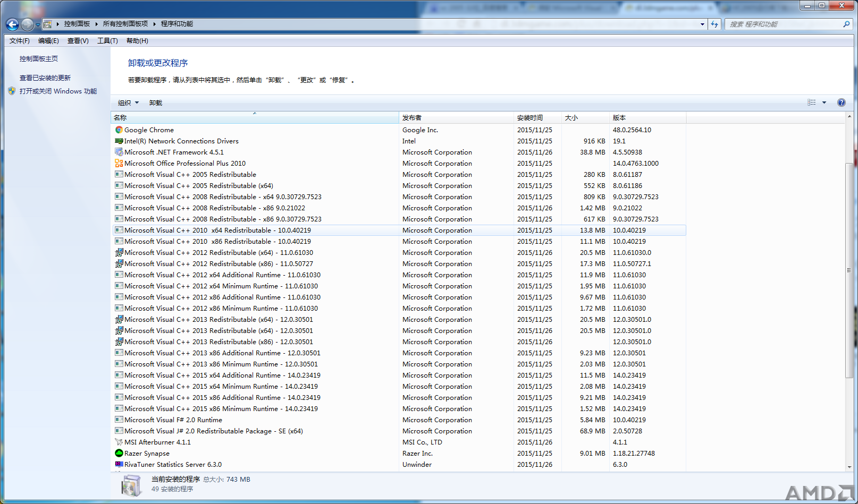Click the shield icon next to Windows 功能
The image size is (858, 504).
pos(12,91)
